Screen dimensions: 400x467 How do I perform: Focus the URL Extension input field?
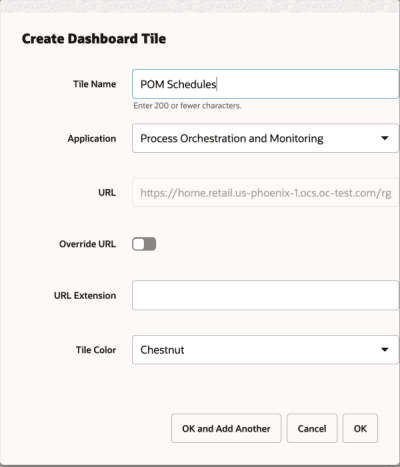[265, 295]
